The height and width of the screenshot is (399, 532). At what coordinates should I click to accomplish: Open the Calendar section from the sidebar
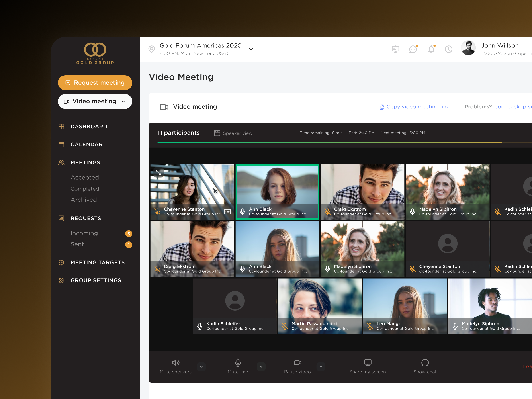pos(87,144)
